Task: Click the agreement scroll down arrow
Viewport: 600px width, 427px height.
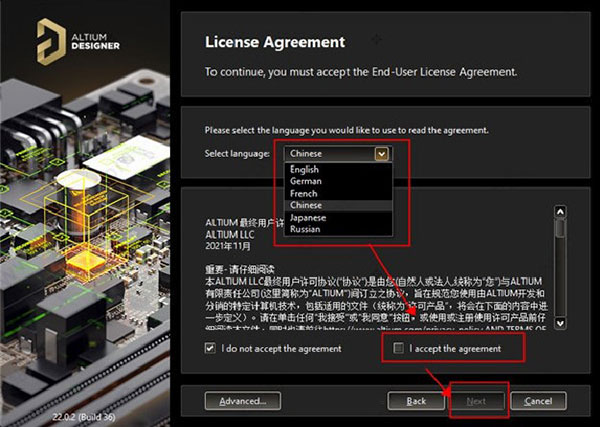Action: (x=560, y=323)
